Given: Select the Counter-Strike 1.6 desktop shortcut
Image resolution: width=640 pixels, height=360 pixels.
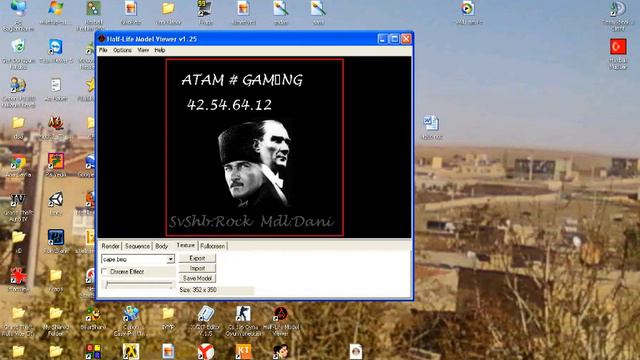Looking at the screenshot, I should coord(243,321).
